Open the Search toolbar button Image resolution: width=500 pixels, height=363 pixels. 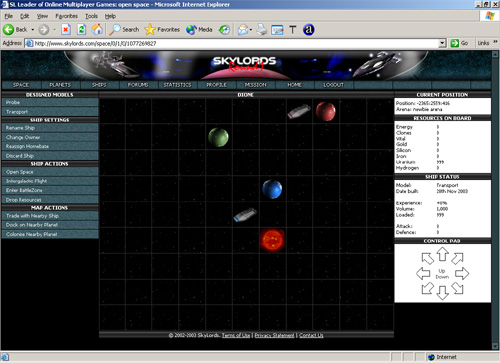[x=124, y=30]
